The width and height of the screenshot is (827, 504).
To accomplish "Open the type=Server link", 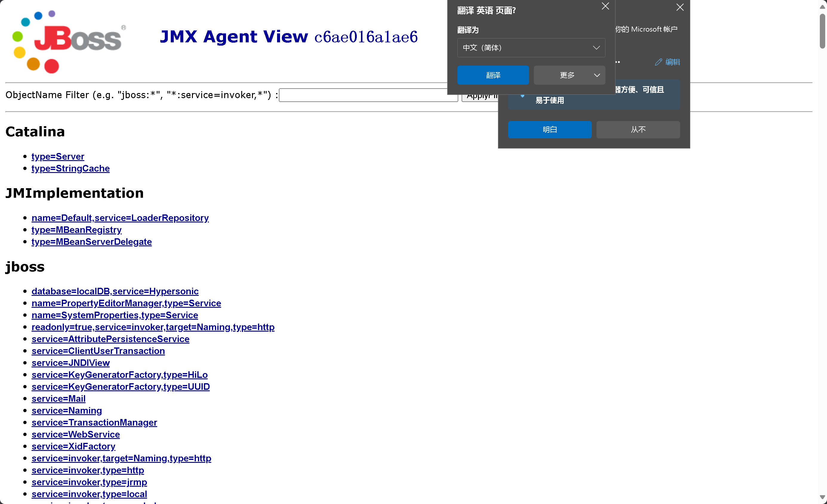I will (x=58, y=157).
